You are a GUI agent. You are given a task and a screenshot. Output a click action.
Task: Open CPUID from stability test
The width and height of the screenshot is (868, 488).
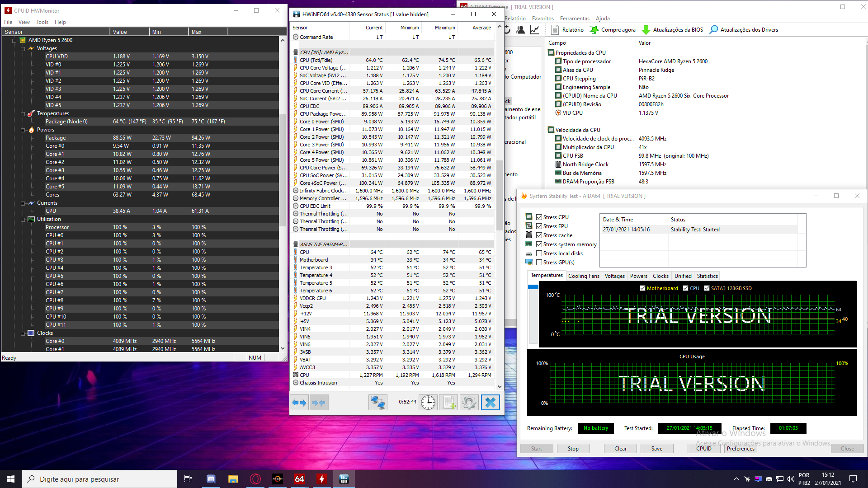click(703, 449)
